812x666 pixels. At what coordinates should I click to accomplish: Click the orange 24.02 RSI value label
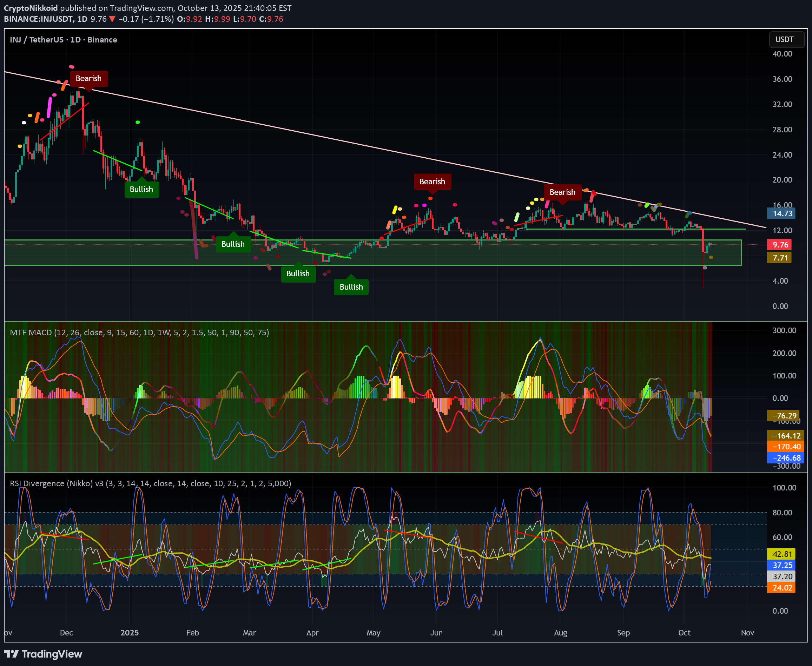pyautogui.click(x=782, y=588)
